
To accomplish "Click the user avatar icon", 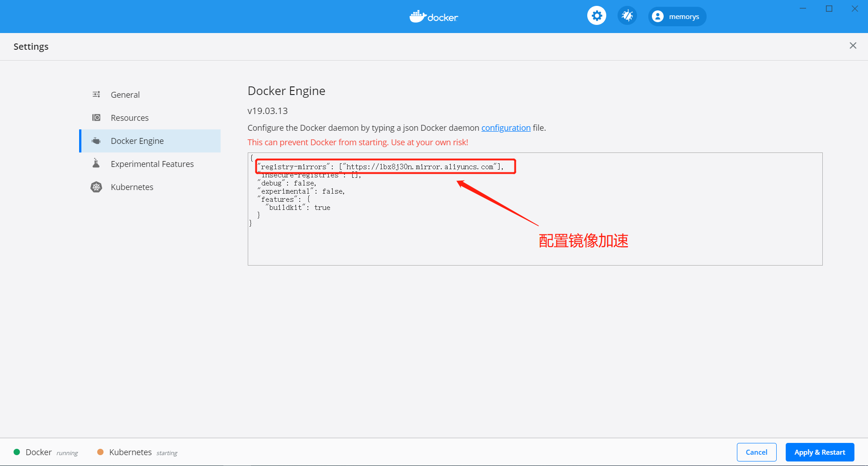I will [x=658, y=16].
